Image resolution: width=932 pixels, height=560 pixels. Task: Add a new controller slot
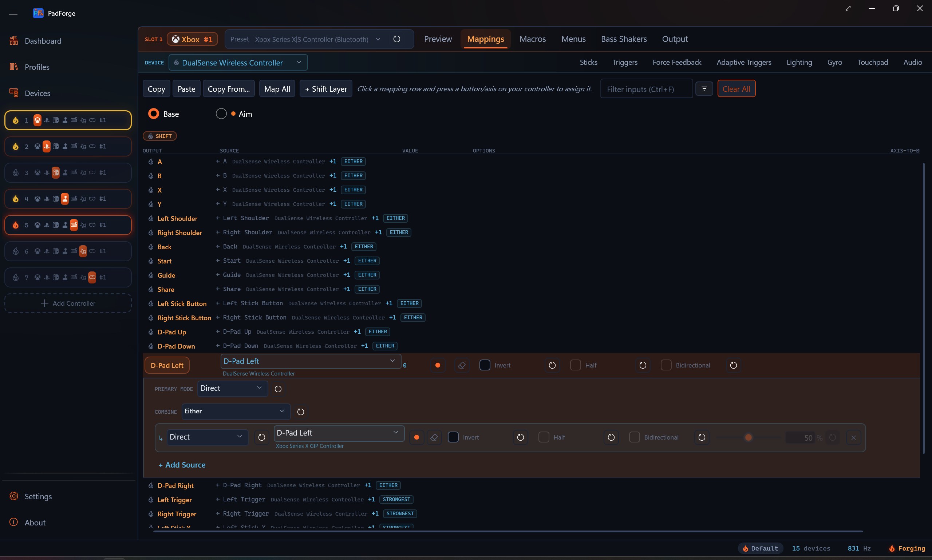click(68, 303)
